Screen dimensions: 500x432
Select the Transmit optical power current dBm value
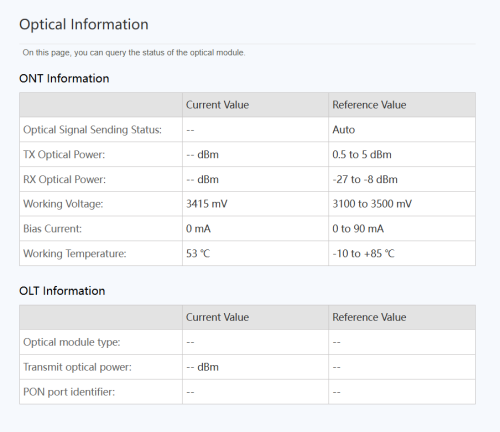pyautogui.click(x=202, y=367)
